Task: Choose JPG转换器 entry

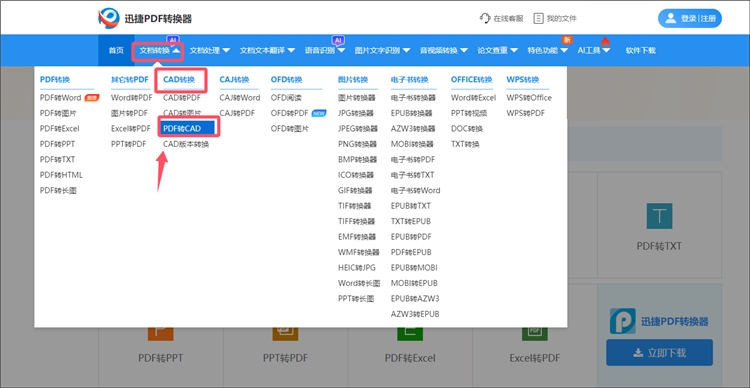Action: (x=357, y=113)
